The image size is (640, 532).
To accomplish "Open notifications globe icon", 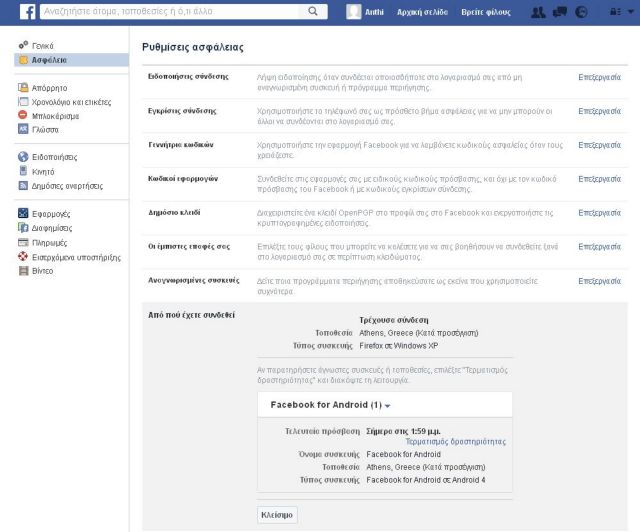I will point(581,12).
